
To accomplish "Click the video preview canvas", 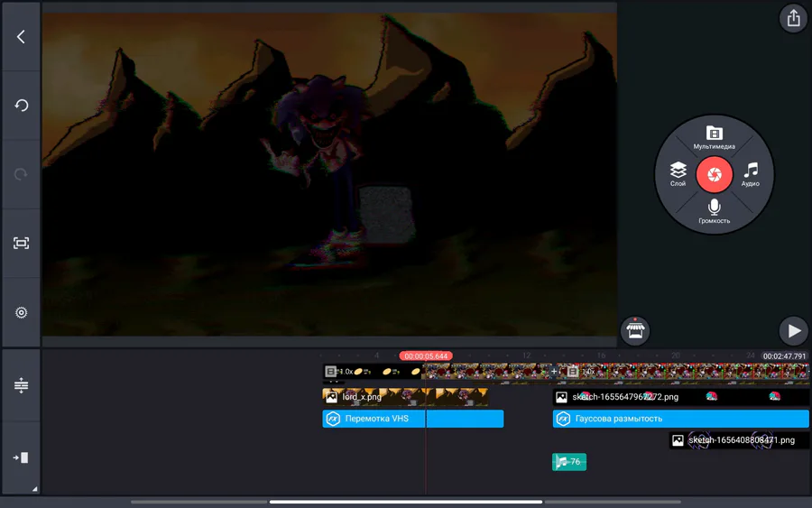I will pyautogui.click(x=329, y=174).
